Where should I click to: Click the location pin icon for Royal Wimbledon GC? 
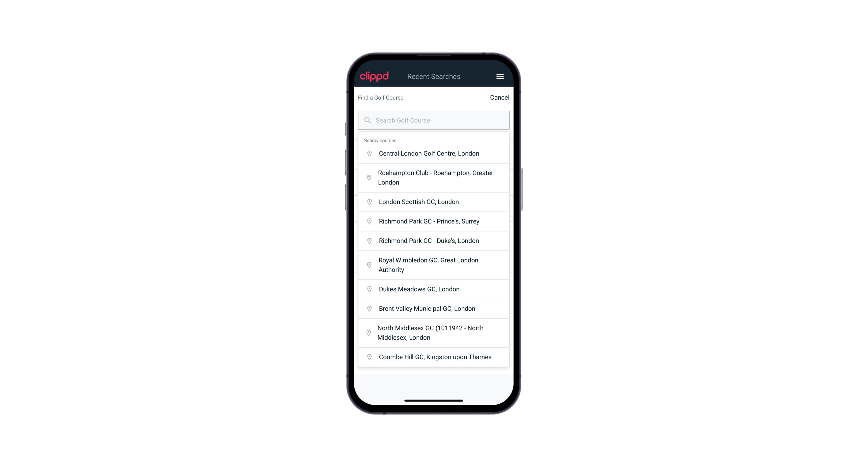pyautogui.click(x=369, y=265)
